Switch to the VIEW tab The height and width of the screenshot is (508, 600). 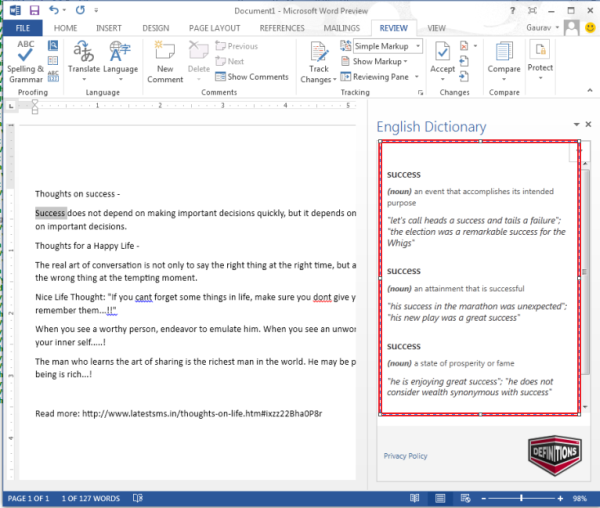pyautogui.click(x=436, y=28)
